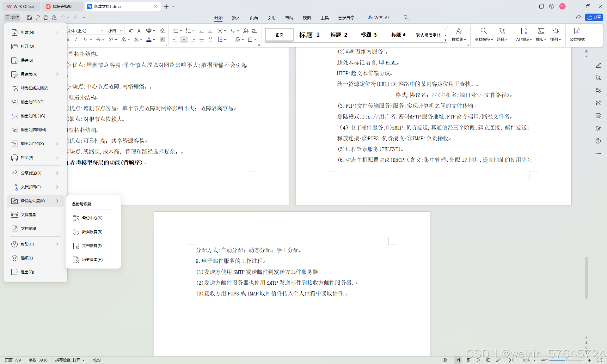Toggle italic formatting

(76, 39)
